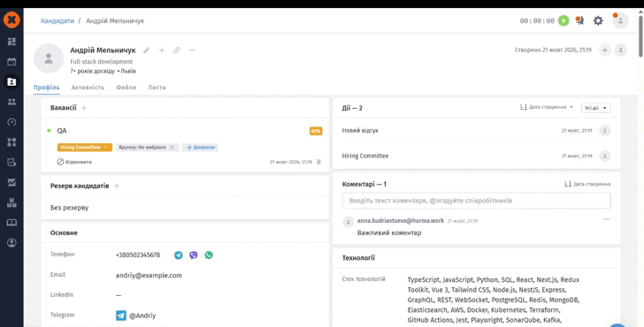Click person icon near creation date
Viewport: 644px width, 327px height.
click(x=621, y=50)
